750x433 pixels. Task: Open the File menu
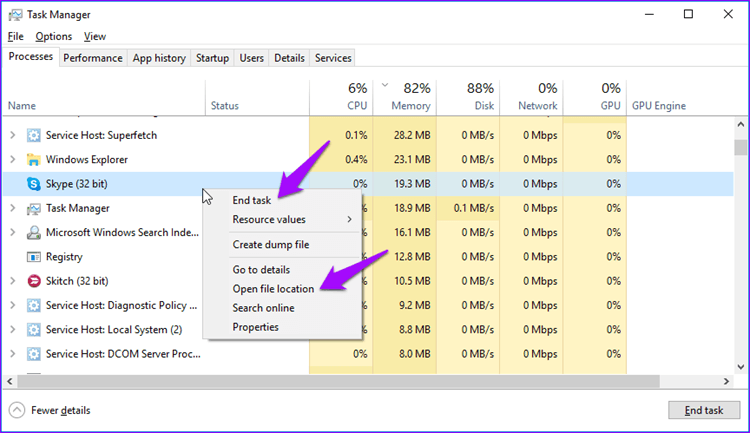pos(15,36)
